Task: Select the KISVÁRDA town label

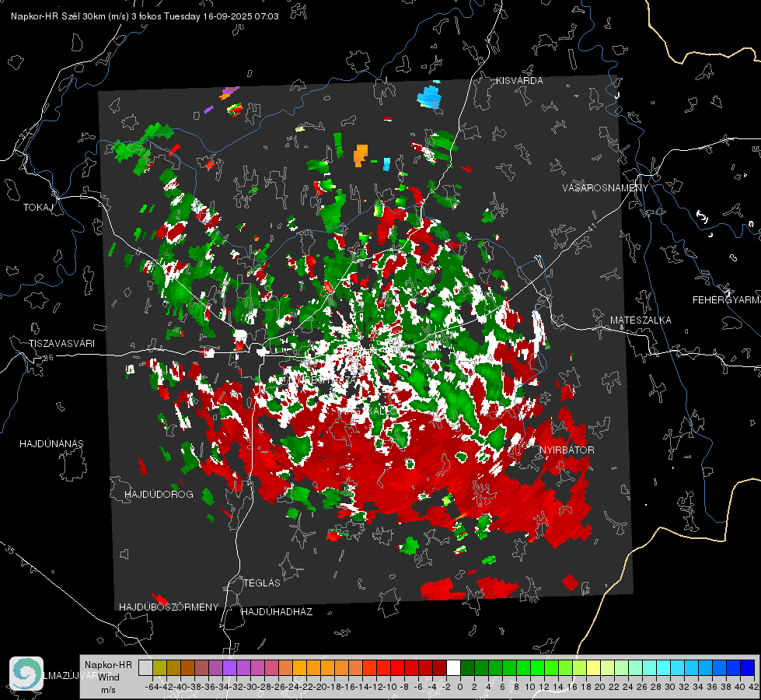Action: click(519, 81)
